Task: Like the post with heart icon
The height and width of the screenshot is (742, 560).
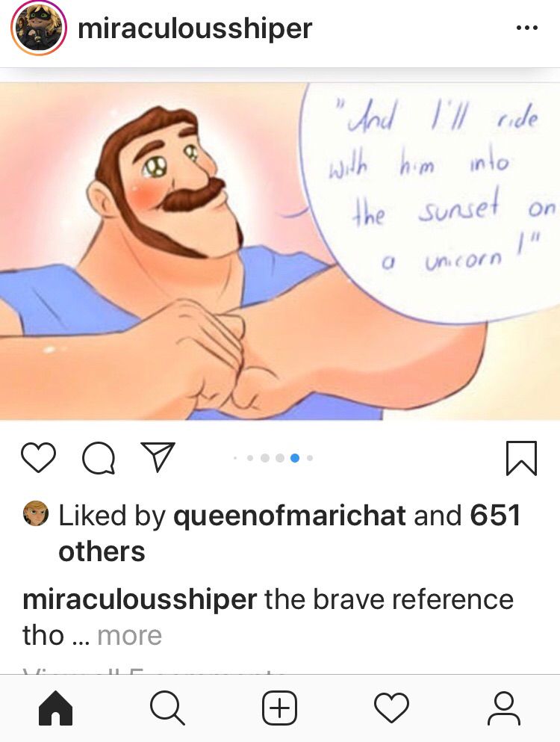Action: click(x=38, y=457)
